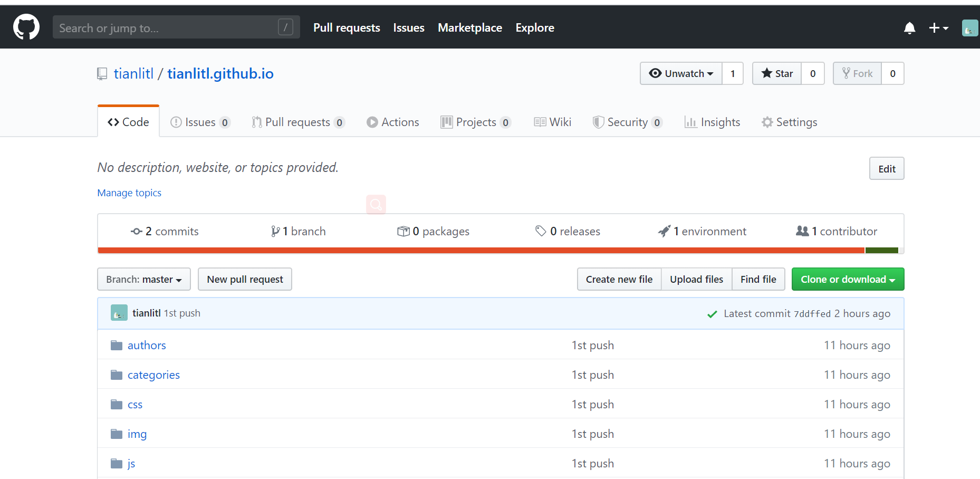The width and height of the screenshot is (980, 479).
Task: Open the categories folder
Action: (x=153, y=375)
